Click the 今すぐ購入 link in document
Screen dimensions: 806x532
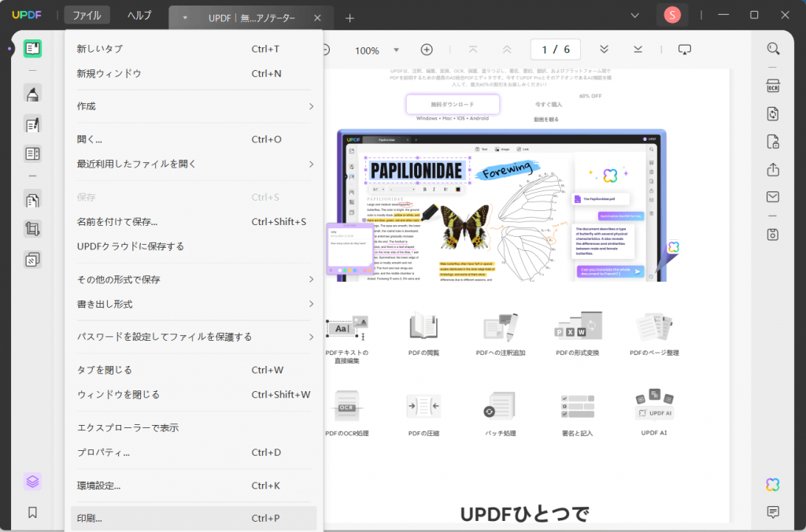coord(549,105)
